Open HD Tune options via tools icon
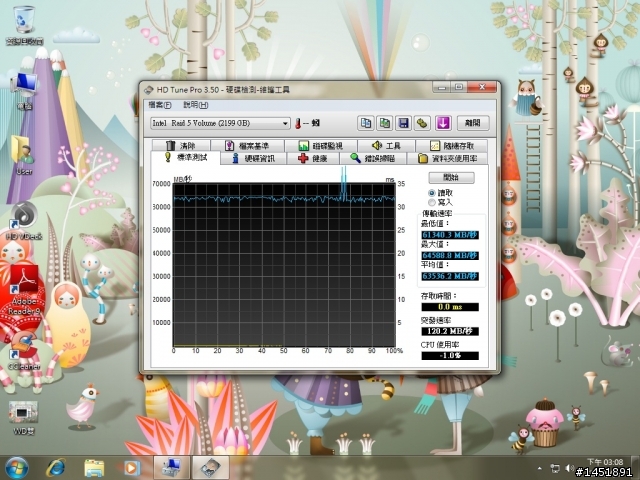 pos(422,123)
